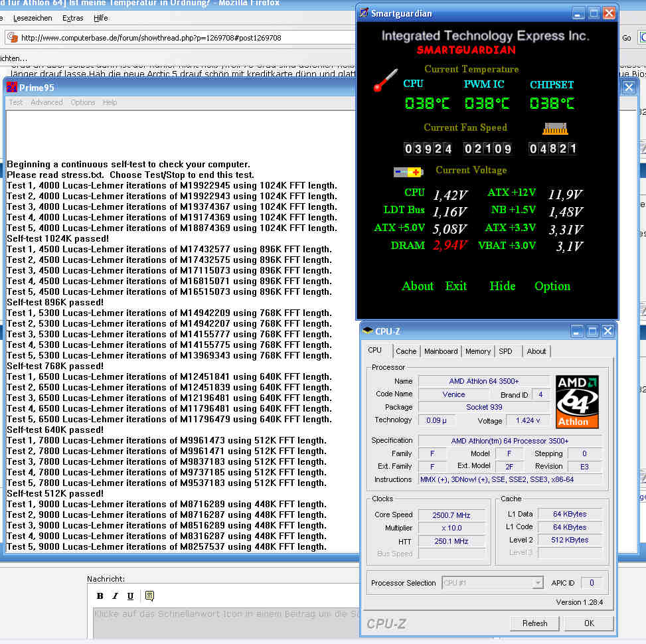Viewport: 646px width, 644px height.
Task: Open the Help menu in Prime95
Action: [x=110, y=102]
